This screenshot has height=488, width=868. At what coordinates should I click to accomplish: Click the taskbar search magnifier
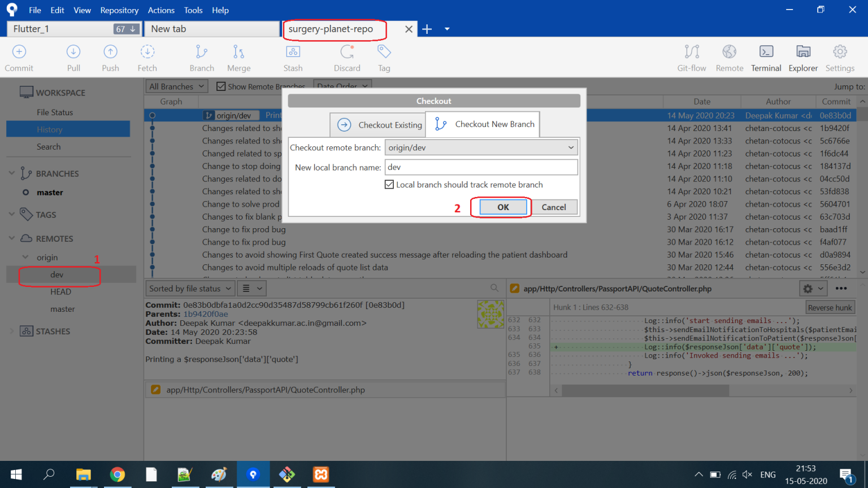(x=49, y=474)
